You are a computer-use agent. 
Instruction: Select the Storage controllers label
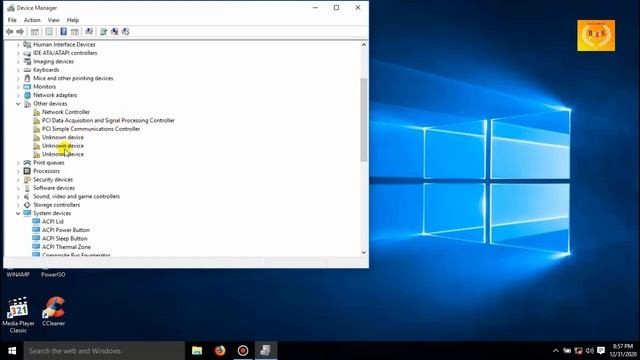click(56, 205)
